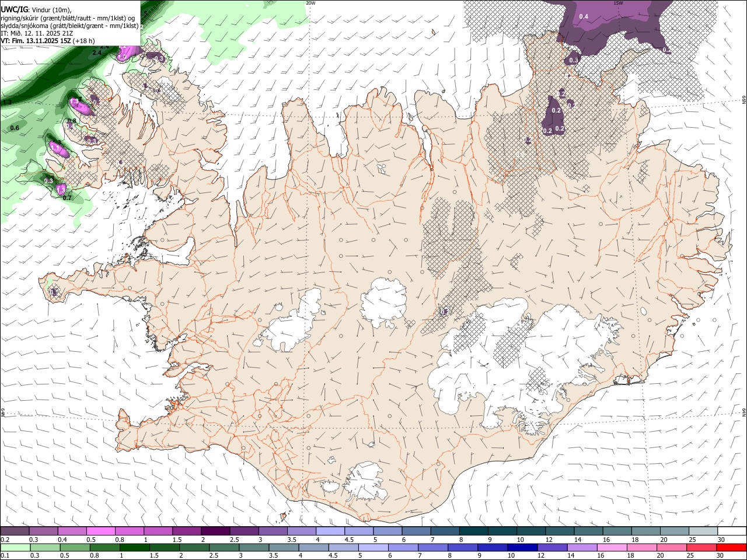
Task: Click the '0.1' label in the rain legend
Action: 4,556
